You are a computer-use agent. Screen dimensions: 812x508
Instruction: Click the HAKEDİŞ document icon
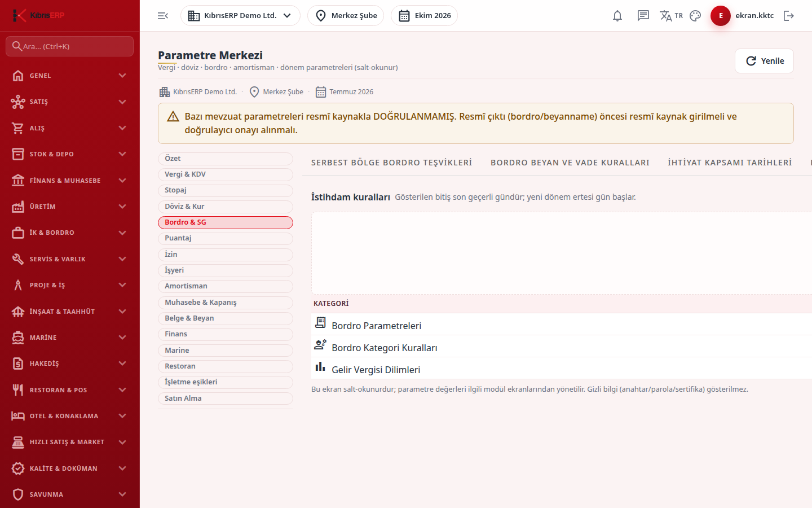click(x=18, y=364)
